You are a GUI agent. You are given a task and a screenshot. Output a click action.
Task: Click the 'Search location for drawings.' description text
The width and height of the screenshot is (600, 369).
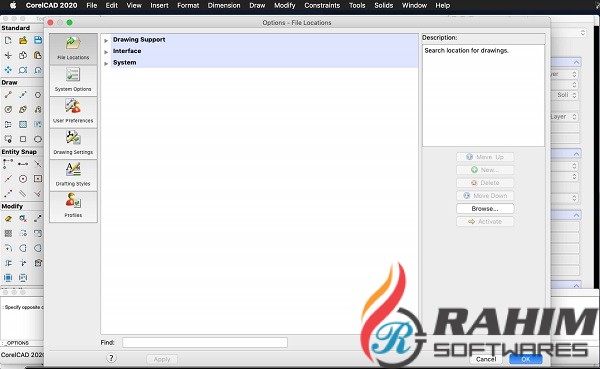pos(466,51)
